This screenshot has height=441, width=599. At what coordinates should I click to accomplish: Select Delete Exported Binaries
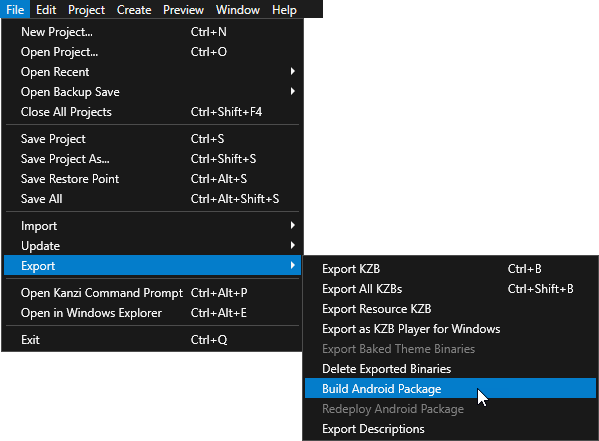pos(450,368)
